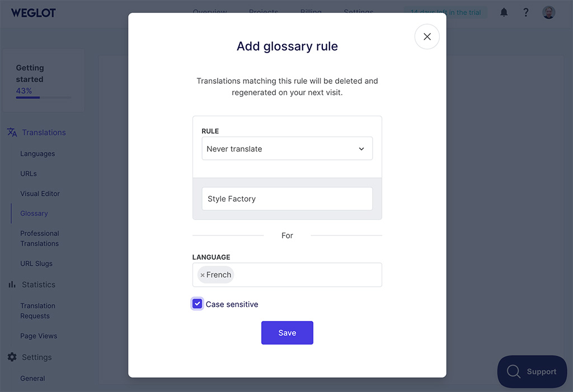Click the 14 days left trial badge
Screen dimensions: 573x392
coord(445,12)
